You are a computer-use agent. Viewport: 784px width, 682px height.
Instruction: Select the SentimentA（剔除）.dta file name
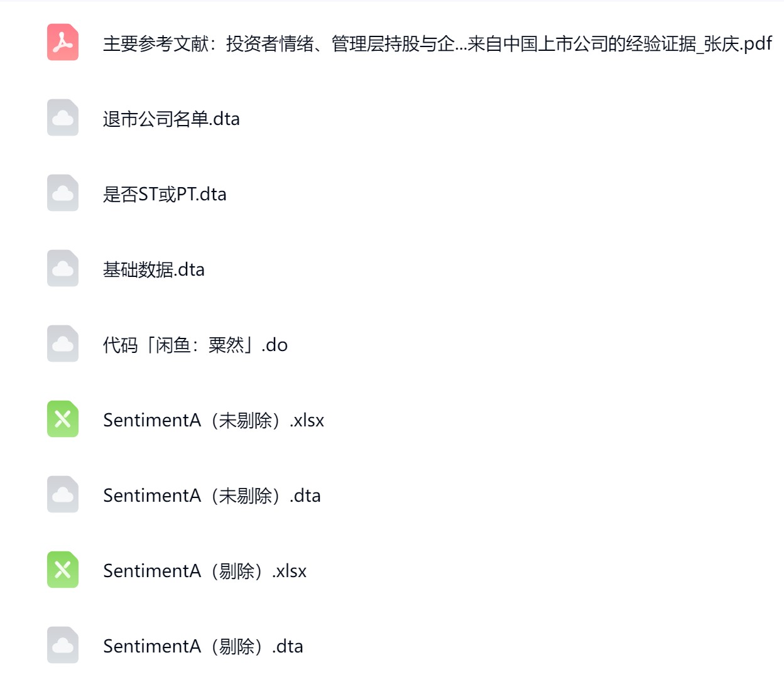pyautogui.click(x=203, y=646)
